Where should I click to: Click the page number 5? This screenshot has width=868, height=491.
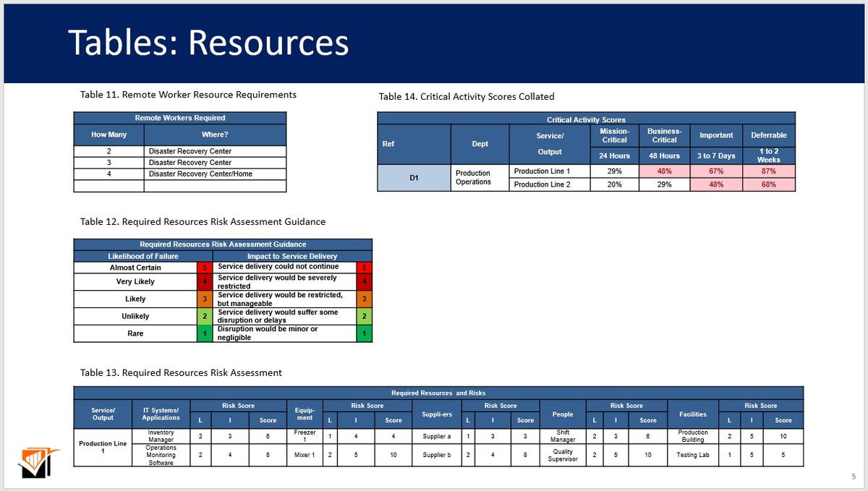(x=854, y=476)
